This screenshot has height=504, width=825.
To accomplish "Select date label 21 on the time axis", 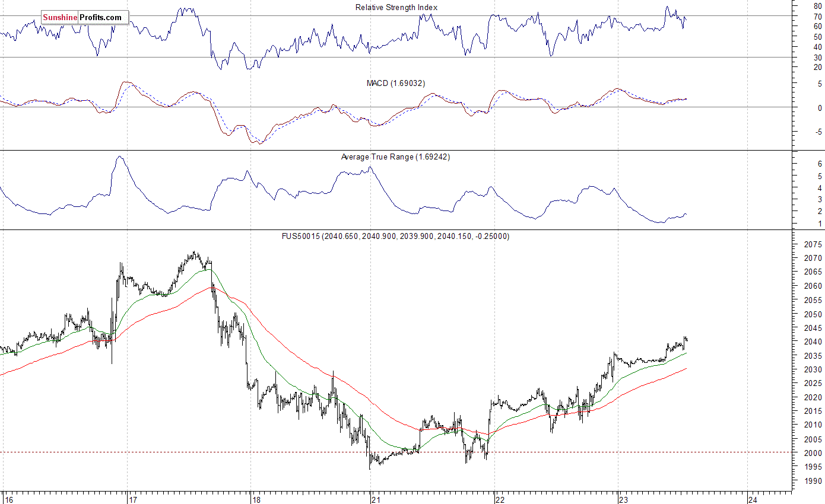I will click(376, 499).
